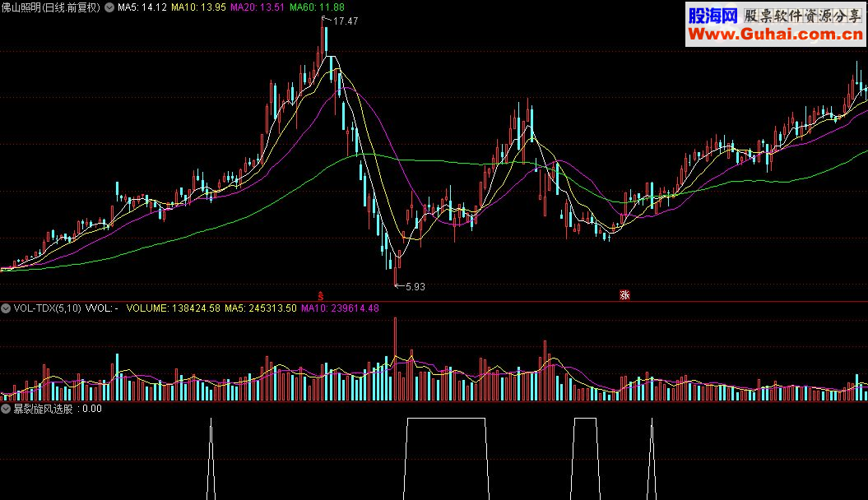This screenshot has height=500, width=868.
Task: Expand the VOL-TDX indicator options arrow
Action: click(6, 308)
